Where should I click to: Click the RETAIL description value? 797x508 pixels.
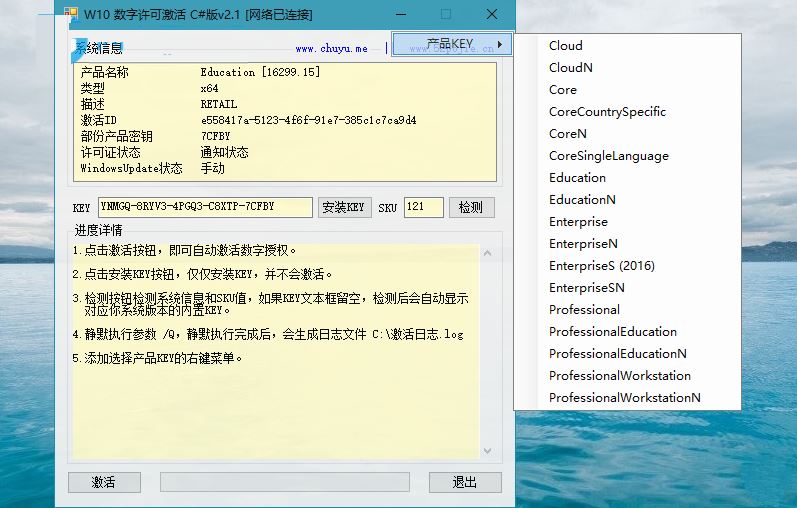(219, 104)
